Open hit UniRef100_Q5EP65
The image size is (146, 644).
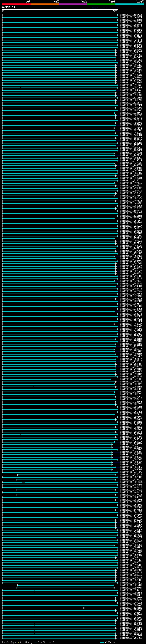point(131,610)
